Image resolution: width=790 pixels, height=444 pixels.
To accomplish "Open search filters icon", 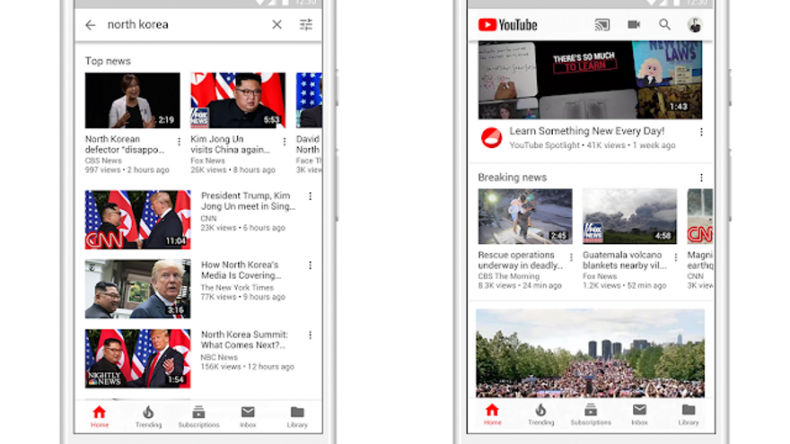I will coord(306,24).
